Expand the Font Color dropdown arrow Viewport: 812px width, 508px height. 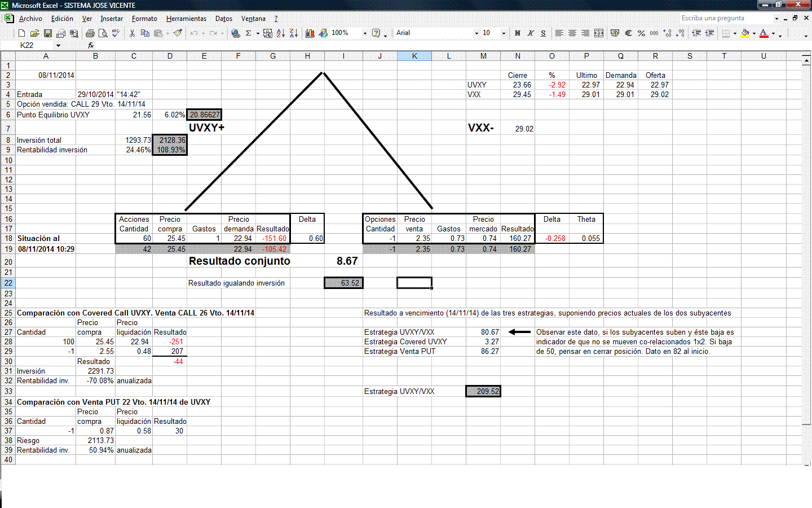pos(773,33)
